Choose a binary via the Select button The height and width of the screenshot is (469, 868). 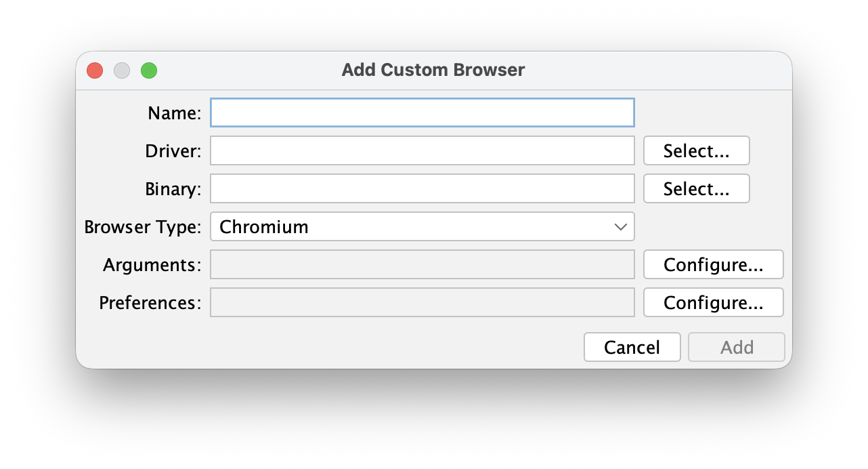696,188
